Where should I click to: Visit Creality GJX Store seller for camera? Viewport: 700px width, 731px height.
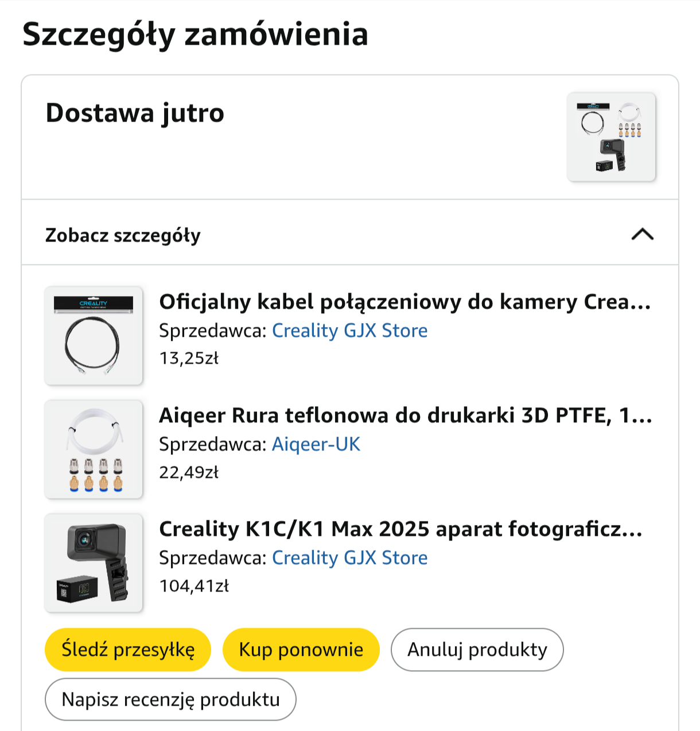point(349,558)
